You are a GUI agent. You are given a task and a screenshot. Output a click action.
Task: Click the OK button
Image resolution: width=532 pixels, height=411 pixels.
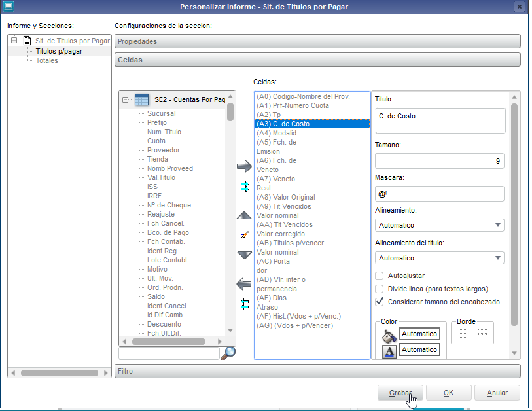coord(448,393)
